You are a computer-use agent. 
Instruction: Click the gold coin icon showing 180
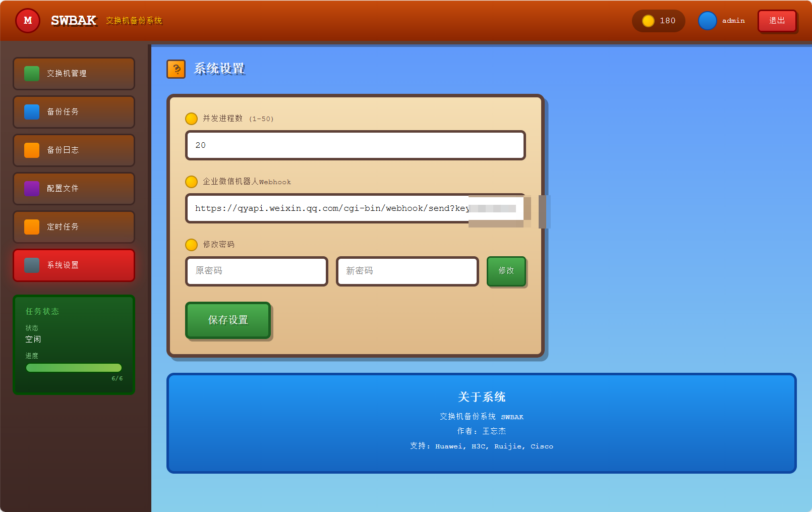tap(648, 21)
